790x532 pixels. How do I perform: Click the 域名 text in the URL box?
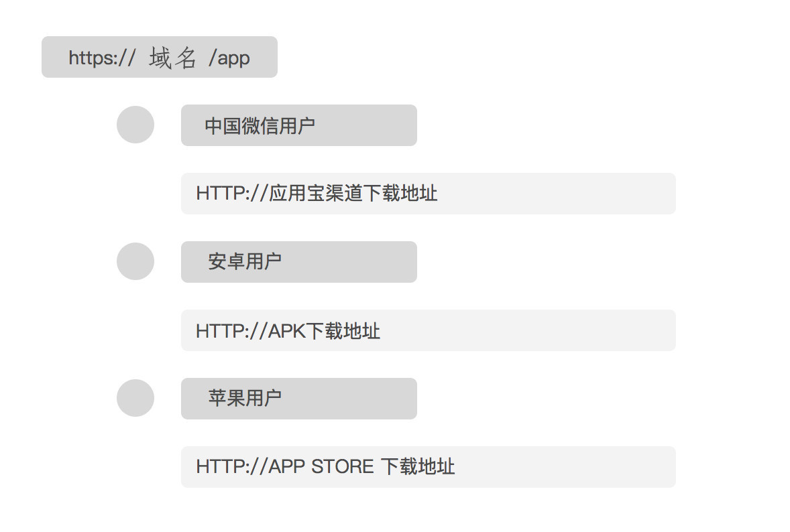click(x=172, y=58)
